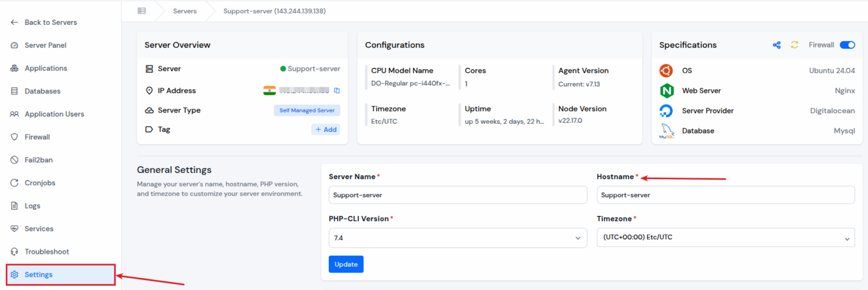Viewport: 868px width, 290px height.
Task: Click the sidebar collapse icon in breadcrumb
Action: click(141, 11)
